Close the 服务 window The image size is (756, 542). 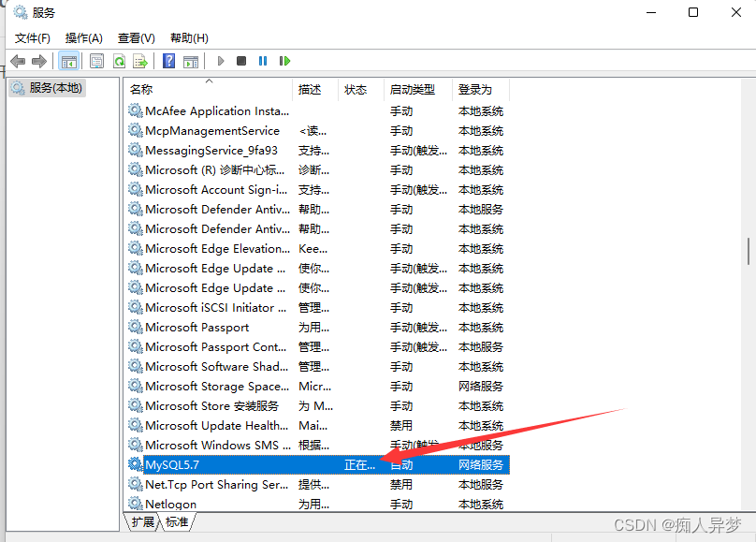[x=735, y=12]
